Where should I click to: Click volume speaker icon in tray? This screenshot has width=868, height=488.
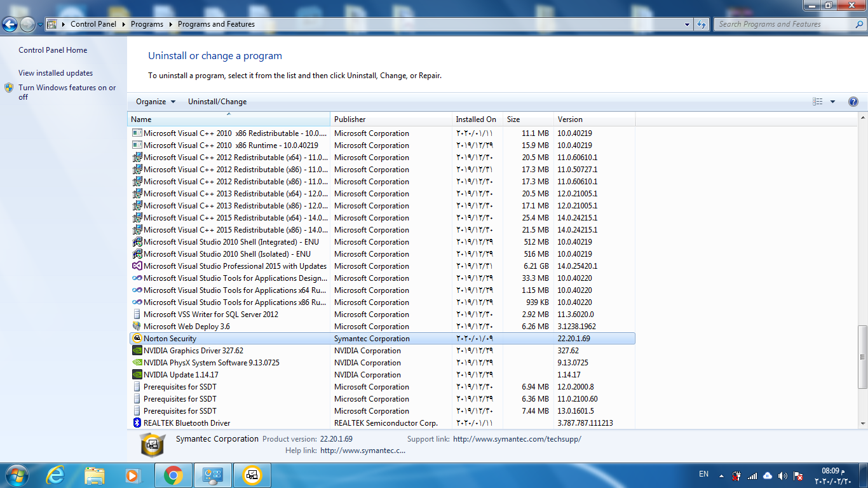point(783,476)
